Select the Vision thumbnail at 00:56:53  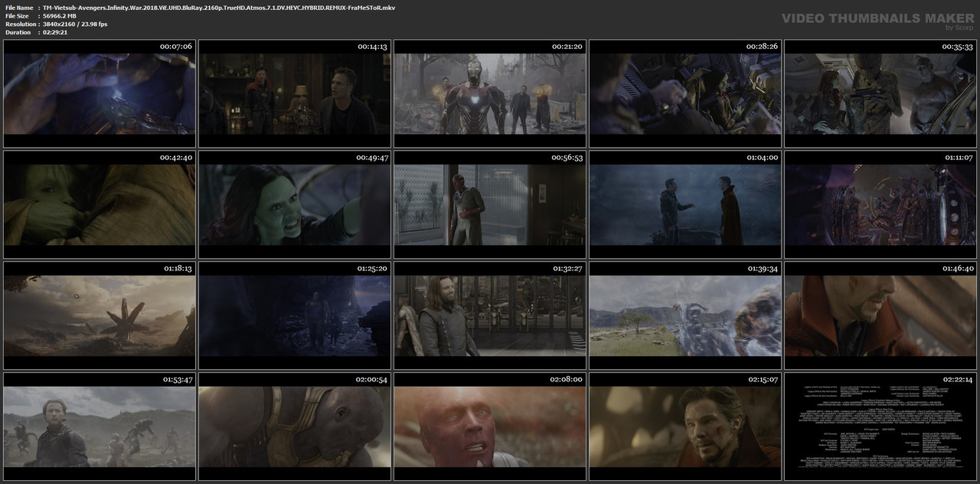[490, 204]
